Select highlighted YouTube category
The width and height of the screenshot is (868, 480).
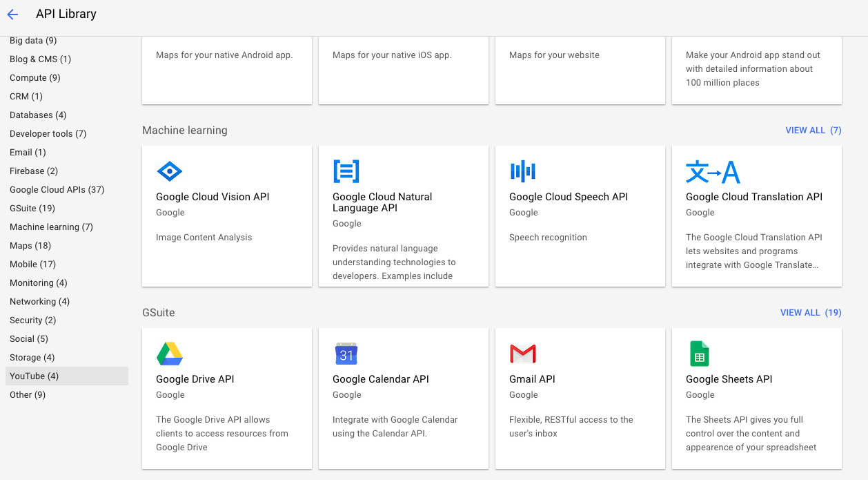[67, 376]
